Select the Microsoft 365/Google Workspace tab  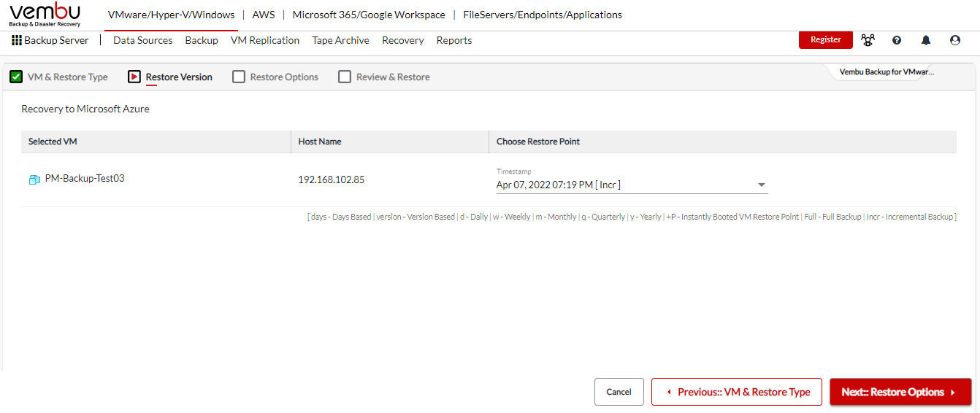[x=369, y=15]
